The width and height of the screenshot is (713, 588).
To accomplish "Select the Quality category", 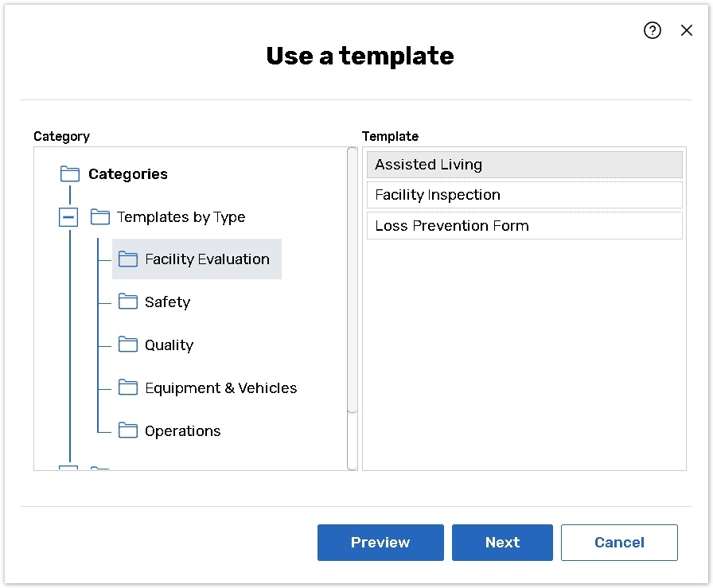I will pos(169,345).
